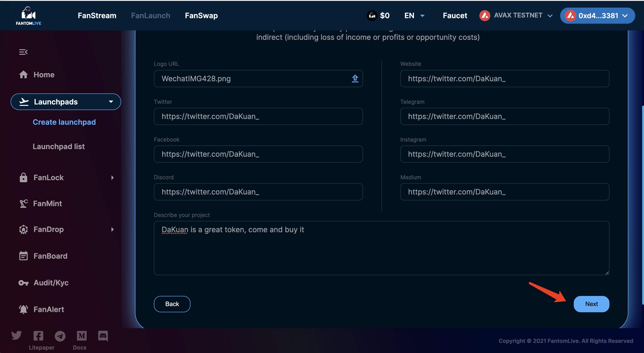Click the upload icon in Logo URL field
Image resolution: width=644 pixels, height=353 pixels.
[355, 79]
